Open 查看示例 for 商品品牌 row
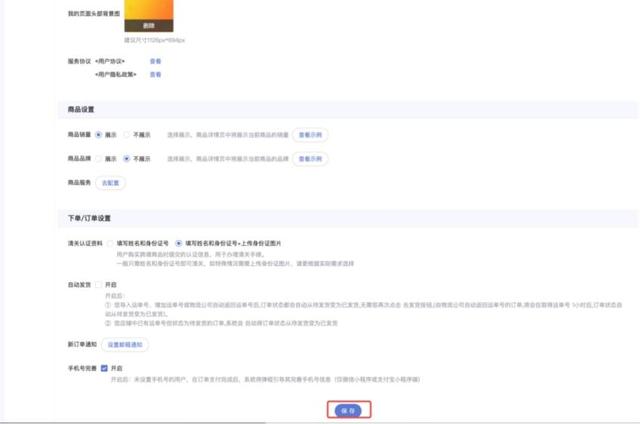 (310, 159)
